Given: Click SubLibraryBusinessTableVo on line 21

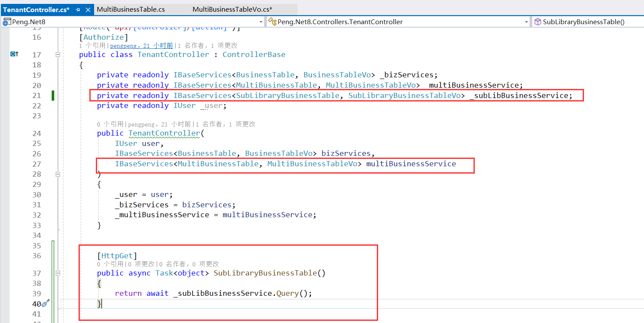Looking at the screenshot, I should [x=404, y=95].
